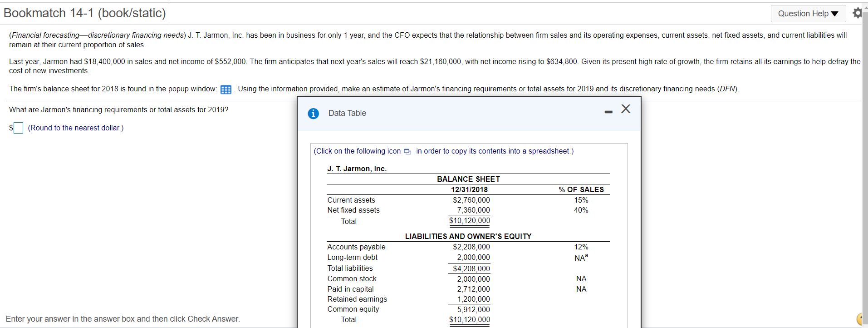
Task: Click the 15% of sales cell
Action: [x=581, y=200]
